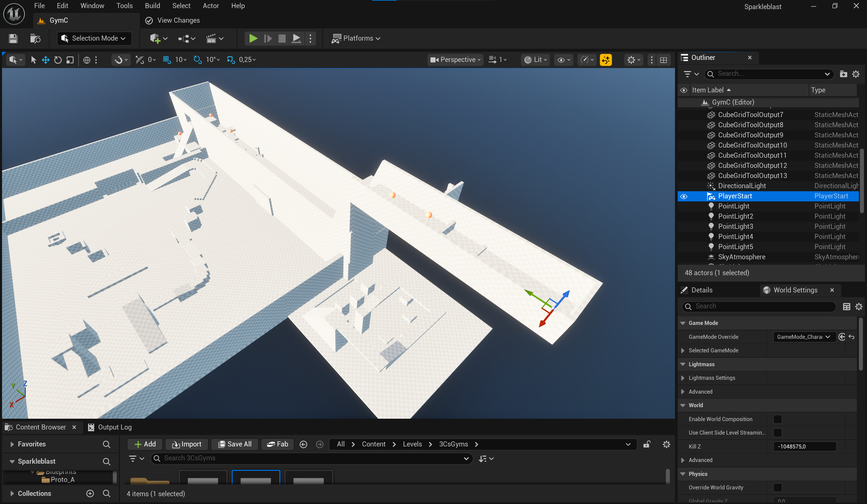Click the Kill Z value field

[804, 446]
